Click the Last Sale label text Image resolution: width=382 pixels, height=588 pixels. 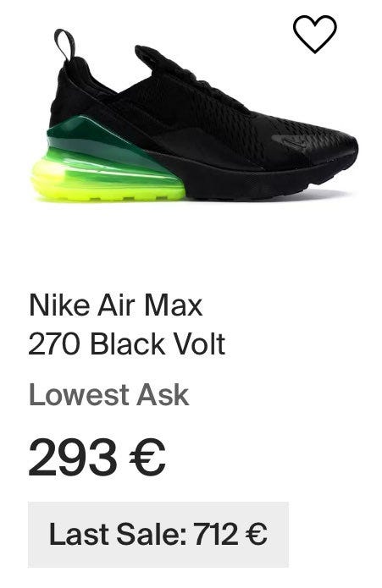pos(118,534)
